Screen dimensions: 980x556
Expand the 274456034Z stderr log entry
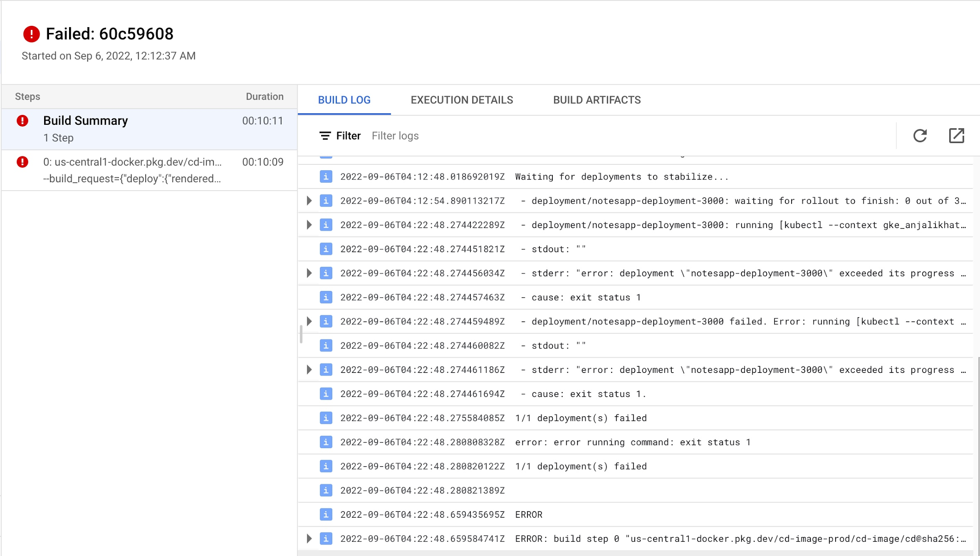click(309, 273)
